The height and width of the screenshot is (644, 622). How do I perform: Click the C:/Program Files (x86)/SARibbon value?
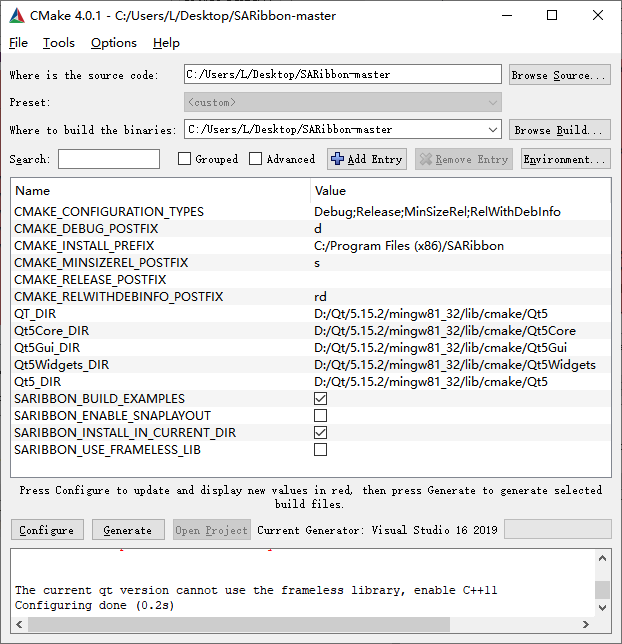[409, 246]
